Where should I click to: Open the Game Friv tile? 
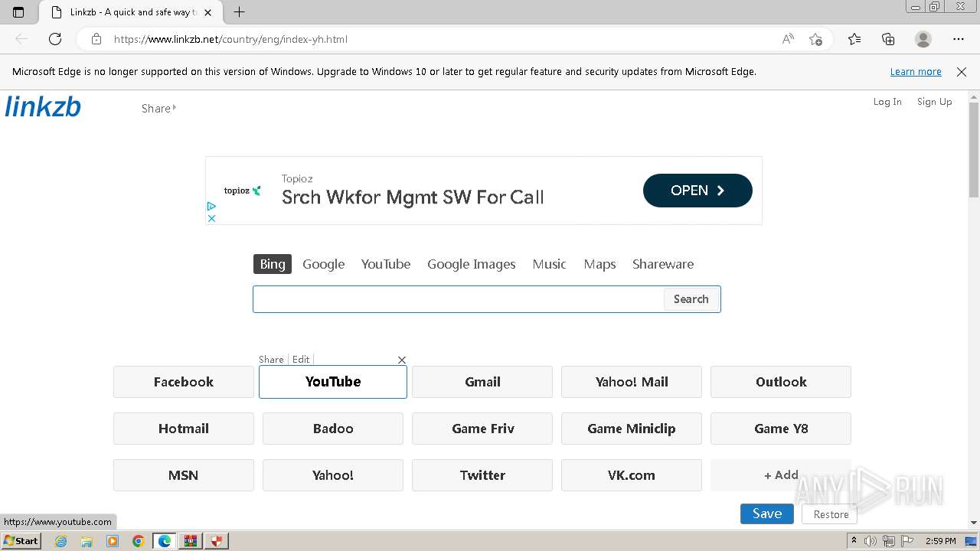click(x=482, y=429)
